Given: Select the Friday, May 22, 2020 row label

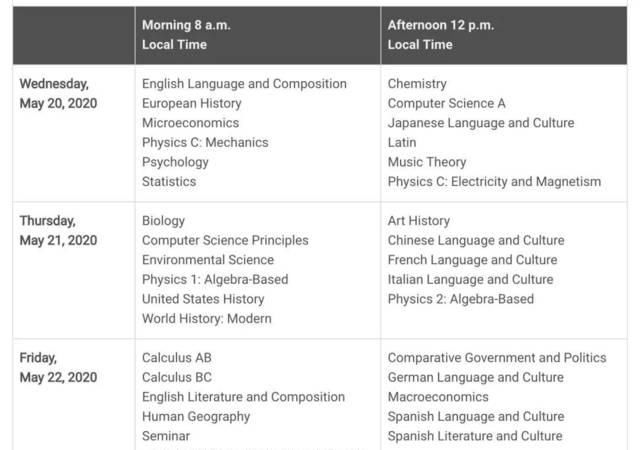Looking at the screenshot, I should click(59, 367).
